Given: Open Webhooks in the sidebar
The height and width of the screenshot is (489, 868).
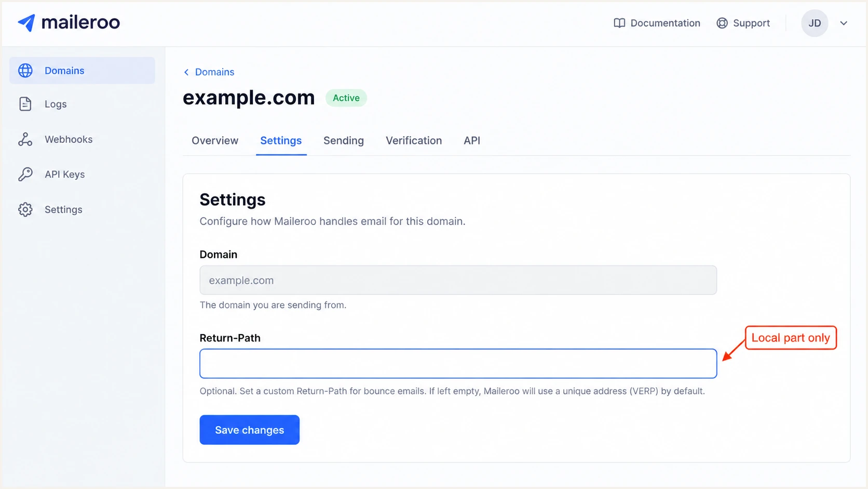Looking at the screenshot, I should click(x=69, y=139).
